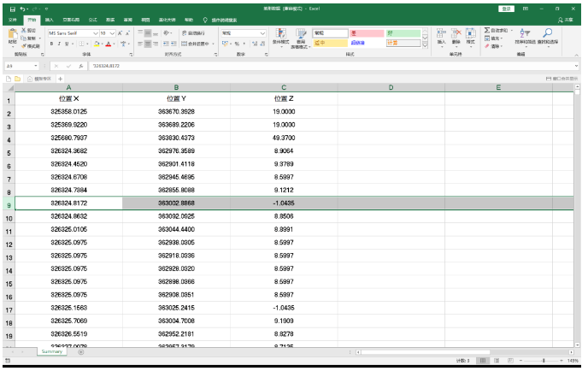Toggle bold formatting
Image resolution: width=588 pixels, height=371 pixels.
point(52,44)
